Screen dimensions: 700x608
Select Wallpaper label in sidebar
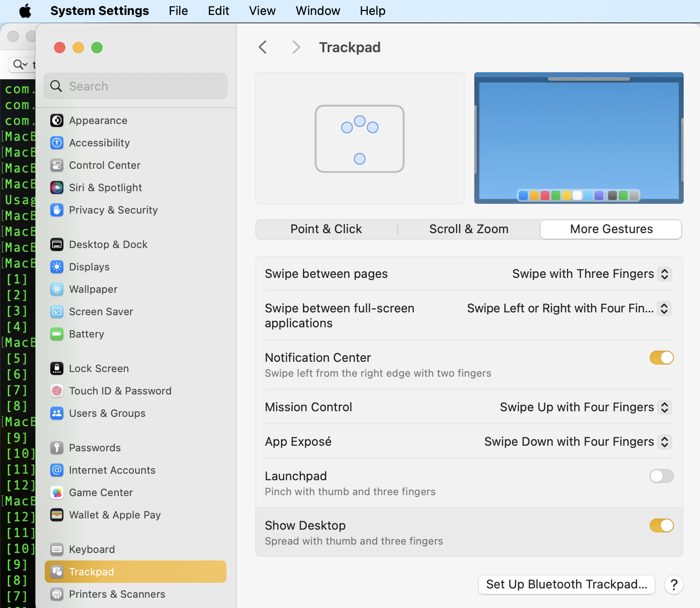(x=93, y=289)
